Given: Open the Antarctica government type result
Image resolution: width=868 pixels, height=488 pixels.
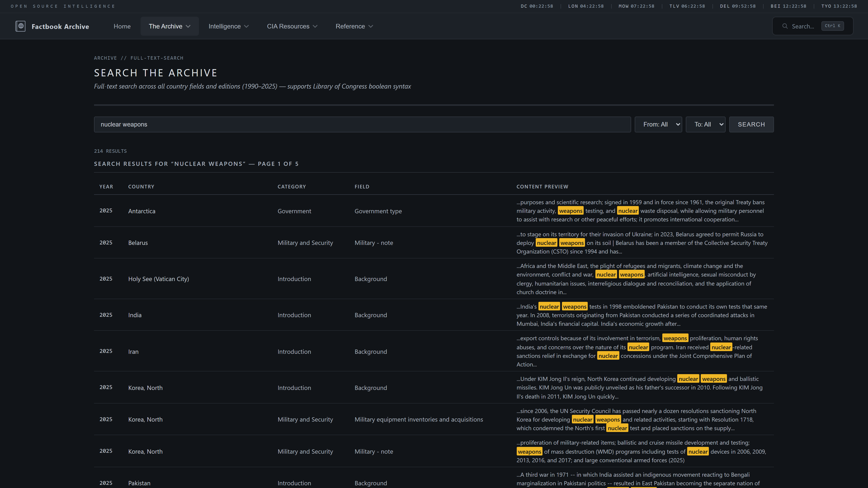Looking at the screenshot, I should click(x=142, y=211).
